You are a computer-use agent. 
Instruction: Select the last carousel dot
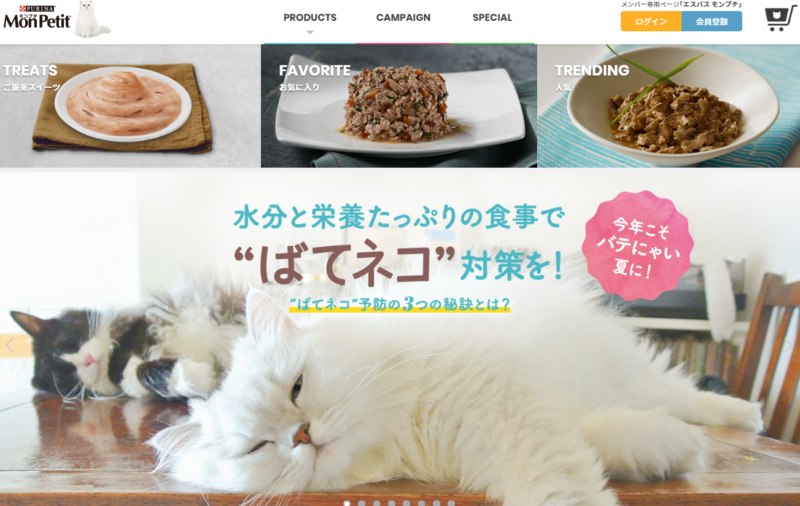click(451, 503)
